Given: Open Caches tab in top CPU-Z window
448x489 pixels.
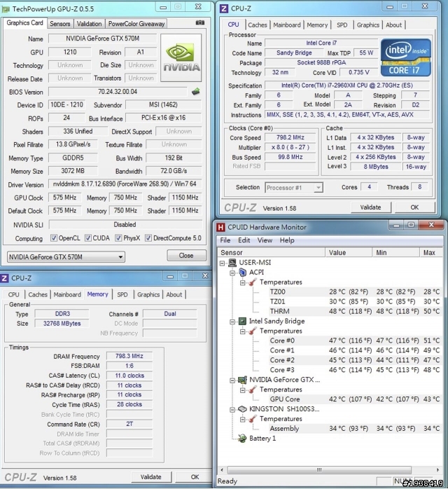Looking at the screenshot, I should 258,25.
